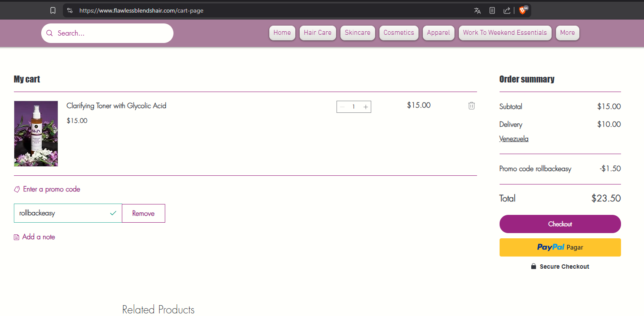Click the bookmark icon in browser toolbar
Viewport: 644px width, 316px height.
tap(53, 10)
